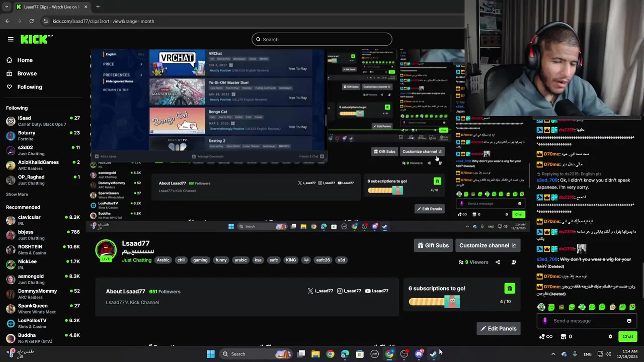Open the Kick sidebar hamburger menu

pyautogui.click(x=11, y=39)
